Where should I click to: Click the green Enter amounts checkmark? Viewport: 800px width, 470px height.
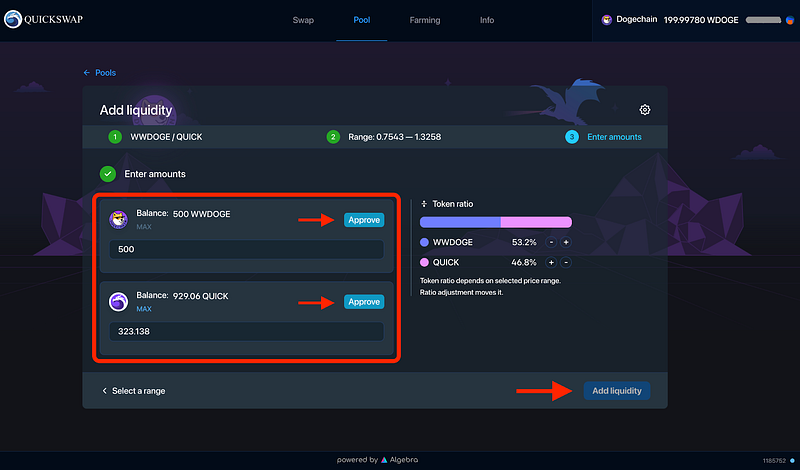point(108,174)
